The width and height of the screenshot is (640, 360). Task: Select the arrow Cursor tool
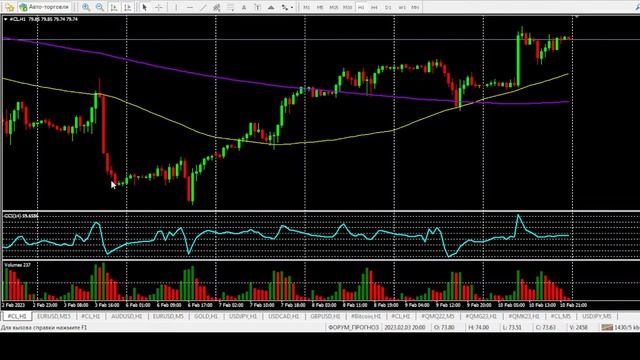coord(144,7)
